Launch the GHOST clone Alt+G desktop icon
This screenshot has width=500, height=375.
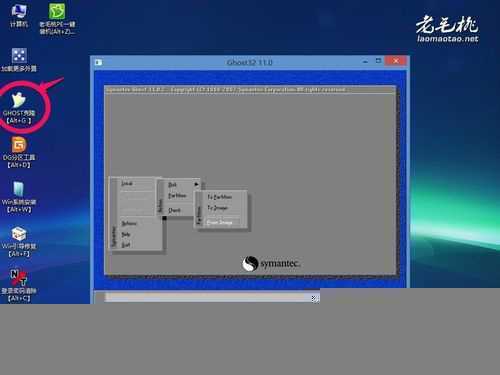19,108
